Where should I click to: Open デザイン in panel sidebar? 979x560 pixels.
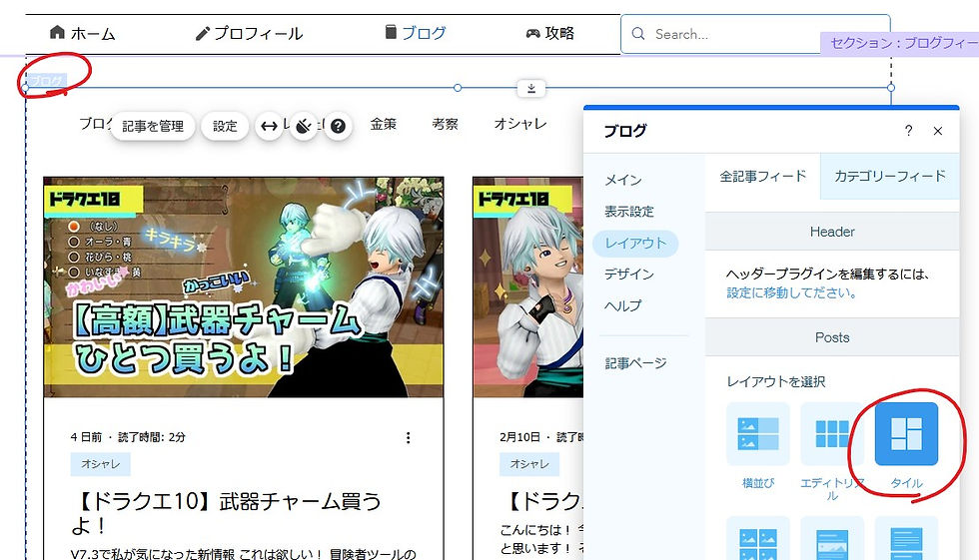click(629, 274)
